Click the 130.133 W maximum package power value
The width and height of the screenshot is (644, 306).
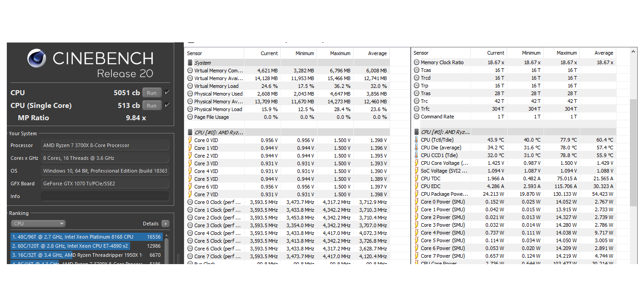pyautogui.click(x=566, y=194)
